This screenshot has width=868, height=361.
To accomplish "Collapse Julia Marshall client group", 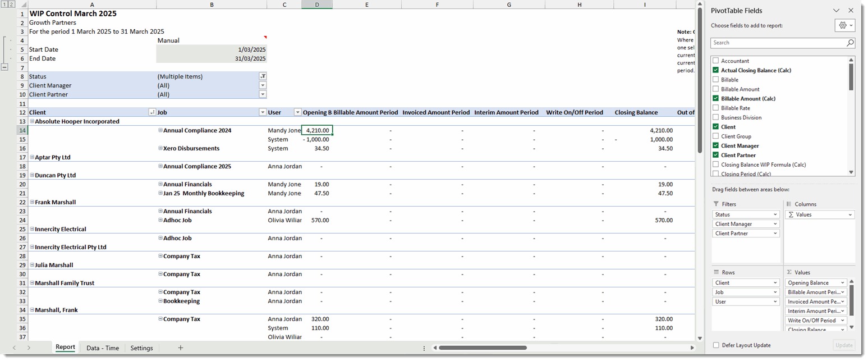I will [32, 265].
